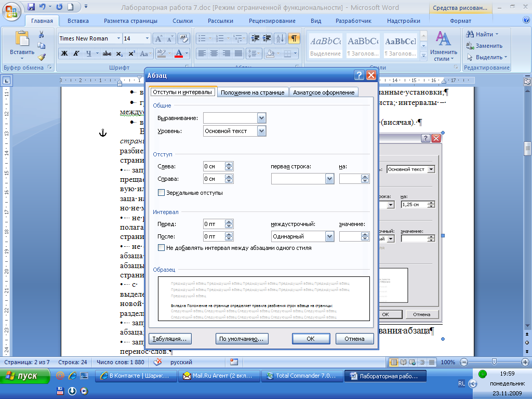Apply strikethrough (abc) formatting
This screenshot has height=399, width=532.
tap(107, 54)
